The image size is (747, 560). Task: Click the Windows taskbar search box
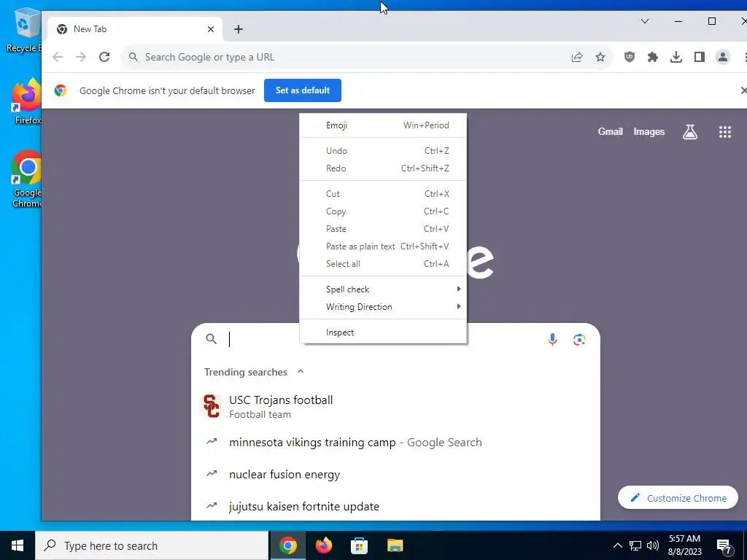(152, 545)
